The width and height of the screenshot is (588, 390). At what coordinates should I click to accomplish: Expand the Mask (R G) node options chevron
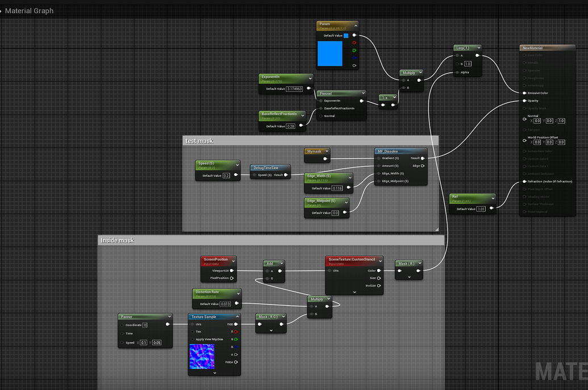click(271, 331)
